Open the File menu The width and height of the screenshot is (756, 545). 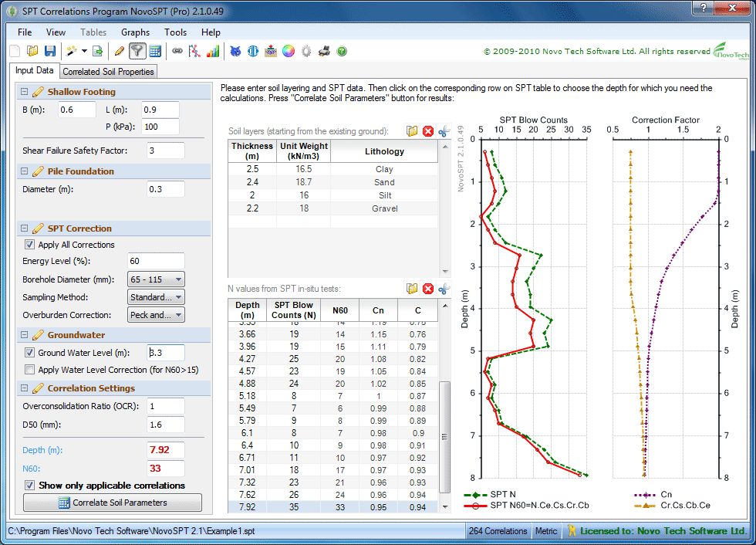pyautogui.click(x=25, y=32)
